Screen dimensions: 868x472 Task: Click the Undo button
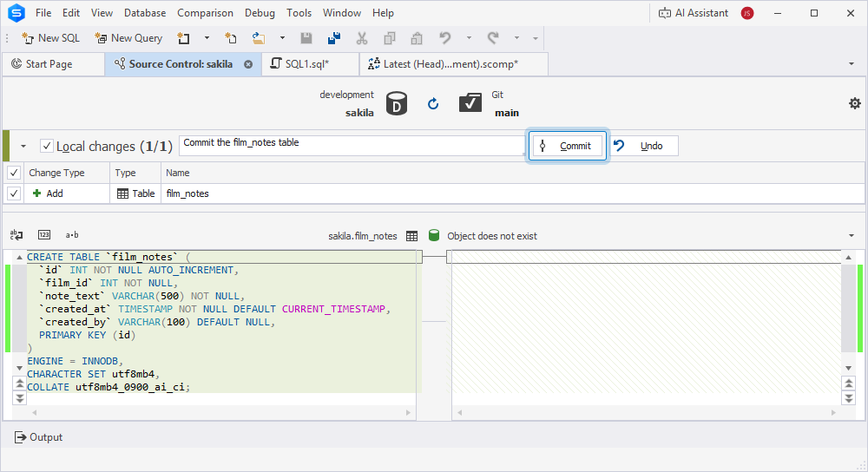click(643, 146)
